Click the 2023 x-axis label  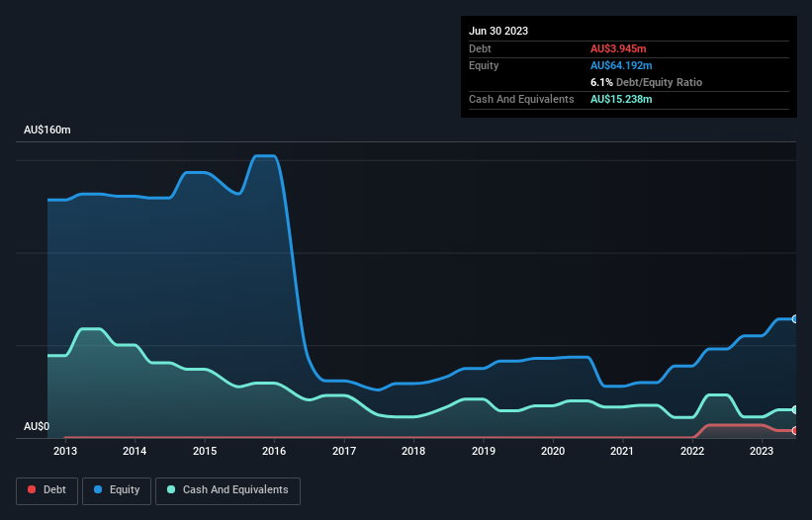[x=762, y=451]
